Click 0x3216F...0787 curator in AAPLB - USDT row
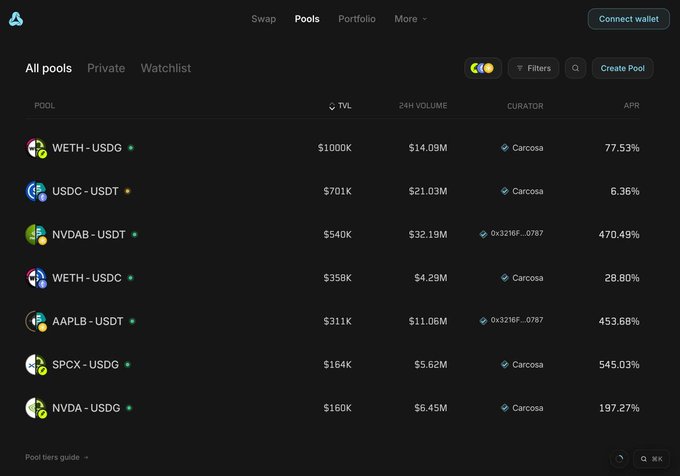 point(517,320)
